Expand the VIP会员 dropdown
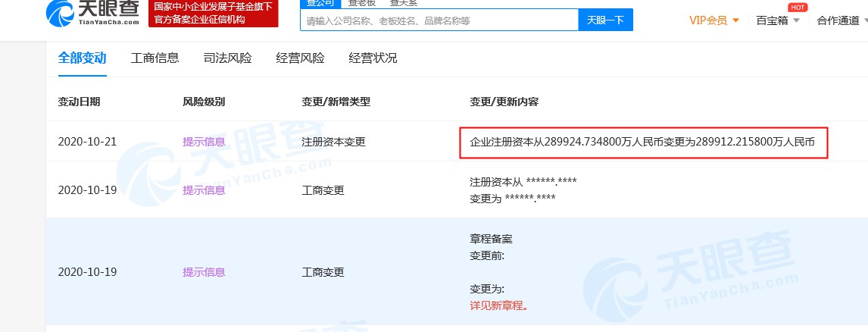 (714, 20)
